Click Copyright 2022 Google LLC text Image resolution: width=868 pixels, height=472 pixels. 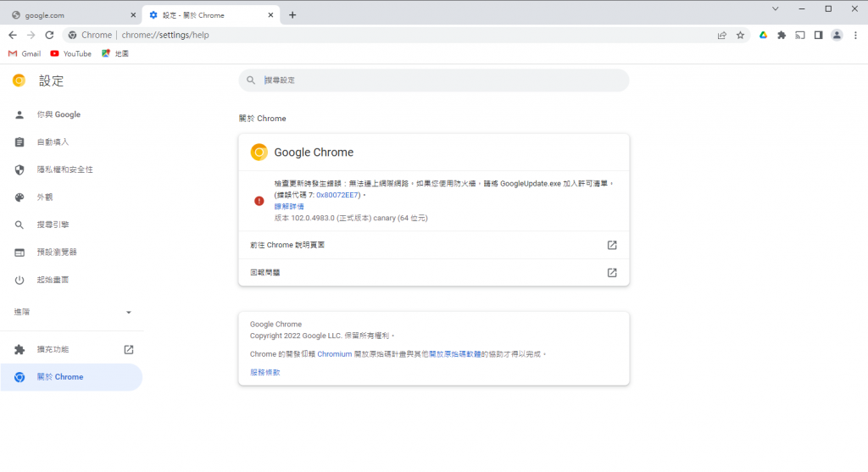tap(321, 336)
